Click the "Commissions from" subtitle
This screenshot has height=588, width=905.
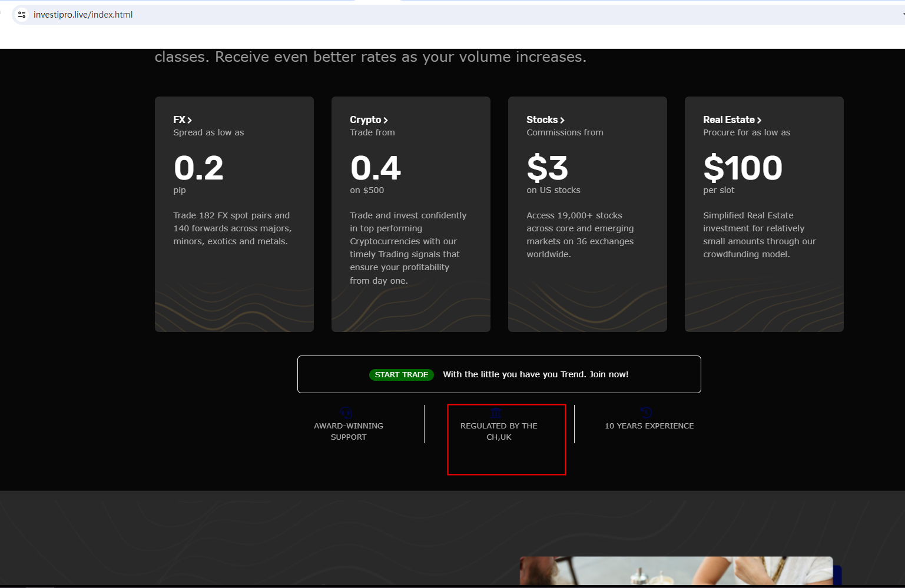coord(565,132)
